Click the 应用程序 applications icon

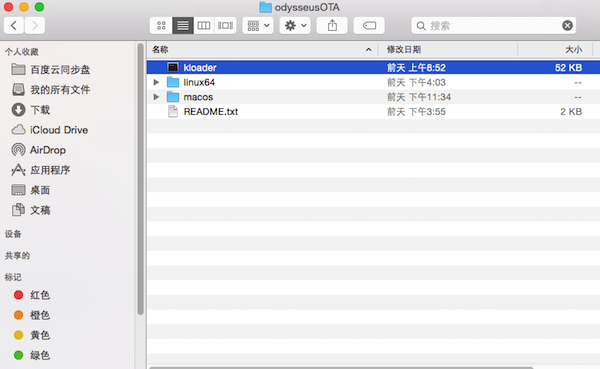coord(18,170)
